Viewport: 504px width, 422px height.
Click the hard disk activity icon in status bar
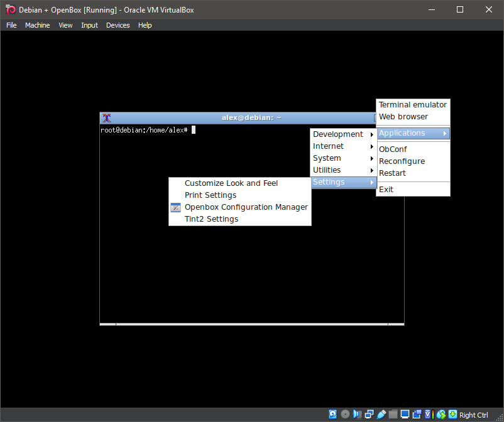coord(333,414)
